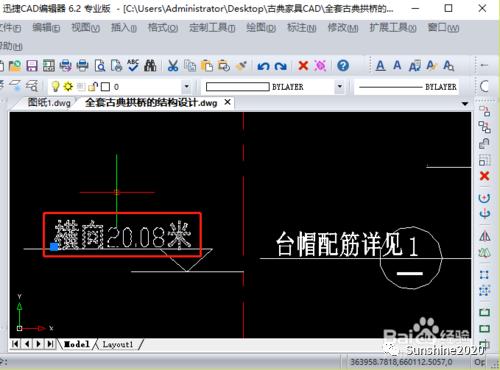This screenshot has height=370, width=500.
Task: Open the 编辑(E) menu
Action: [46, 28]
